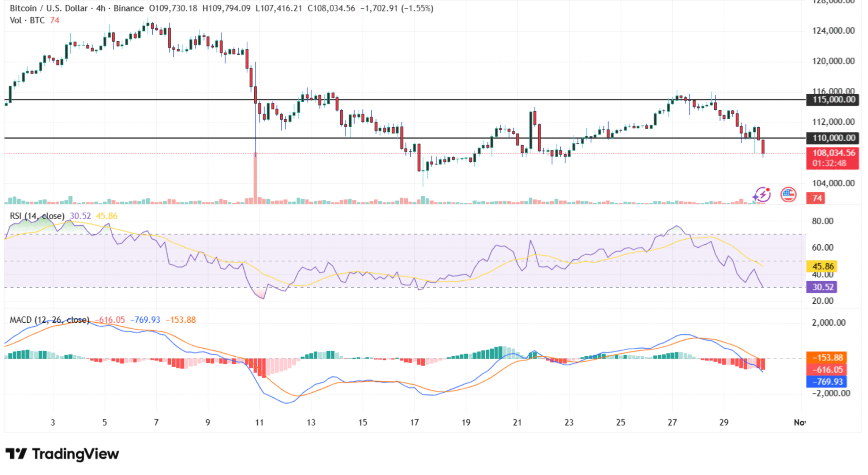Image resolution: width=868 pixels, height=475 pixels.
Task: Click the orange -153.88 MACD signal label
Action: pos(826,358)
